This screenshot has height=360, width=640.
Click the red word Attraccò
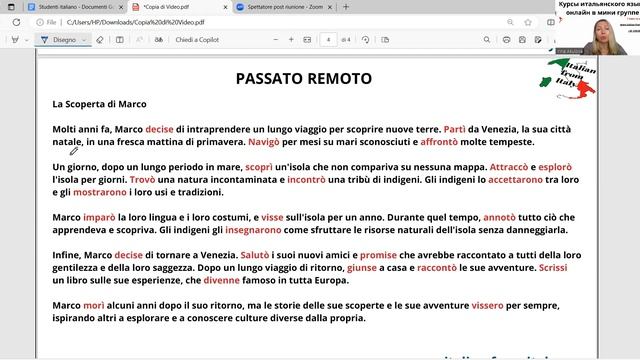509,167
